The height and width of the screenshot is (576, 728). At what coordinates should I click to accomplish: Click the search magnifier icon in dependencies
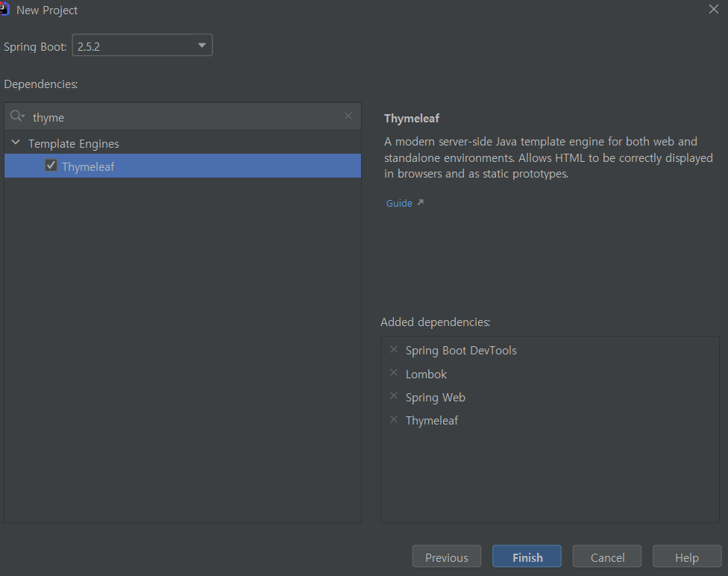pyautogui.click(x=17, y=116)
